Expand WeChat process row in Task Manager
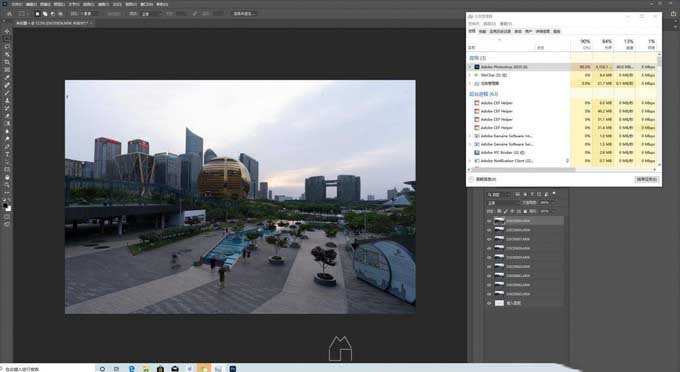Viewport: 680px width, 372px height. 470,75
